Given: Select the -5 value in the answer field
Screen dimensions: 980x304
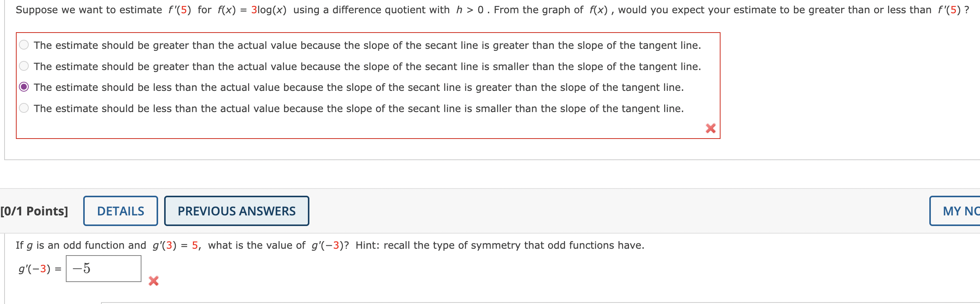Looking at the screenshot, I should click(81, 268).
